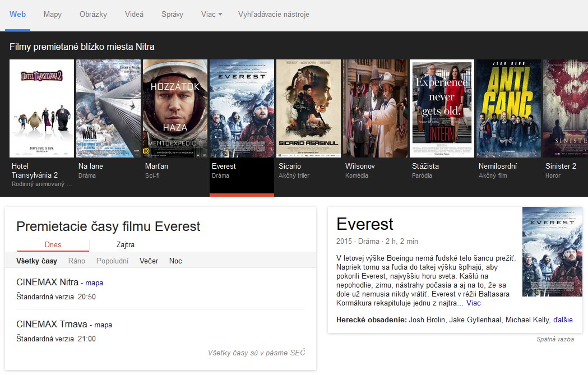
Task: Select the Sicario movie poster
Action: tap(309, 108)
